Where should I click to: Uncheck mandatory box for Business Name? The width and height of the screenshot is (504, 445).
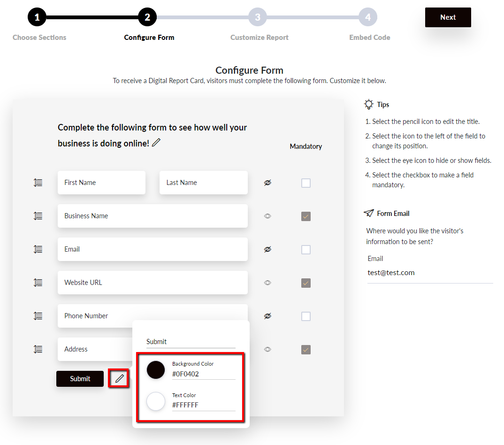coord(305,216)
